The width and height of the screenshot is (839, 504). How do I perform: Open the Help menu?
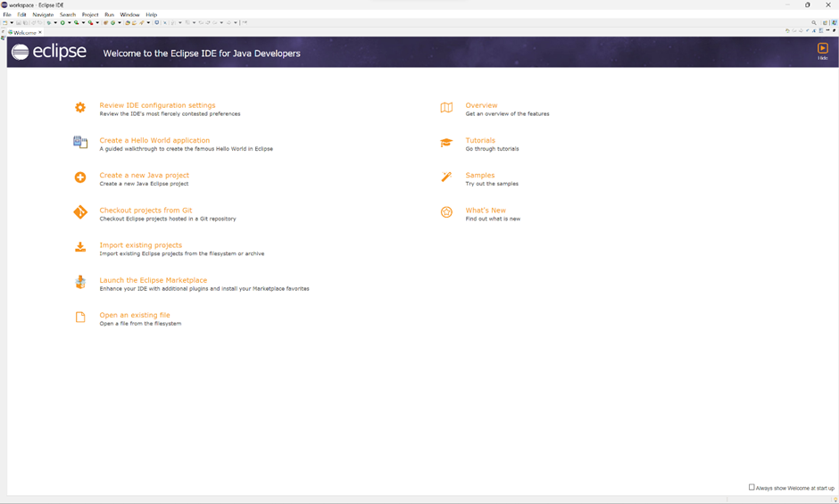pyautogui.click(x=152, y=15)
